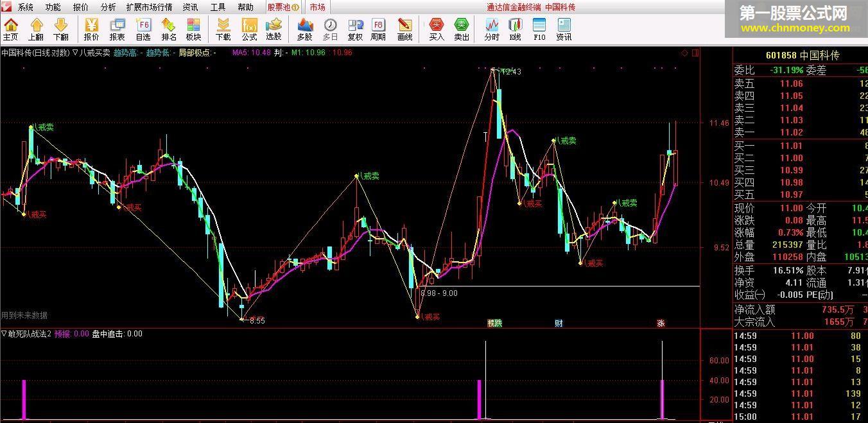Switch to K线 candlestick chart icon
The image size is (868, 423).
click(x=515, y=30)
